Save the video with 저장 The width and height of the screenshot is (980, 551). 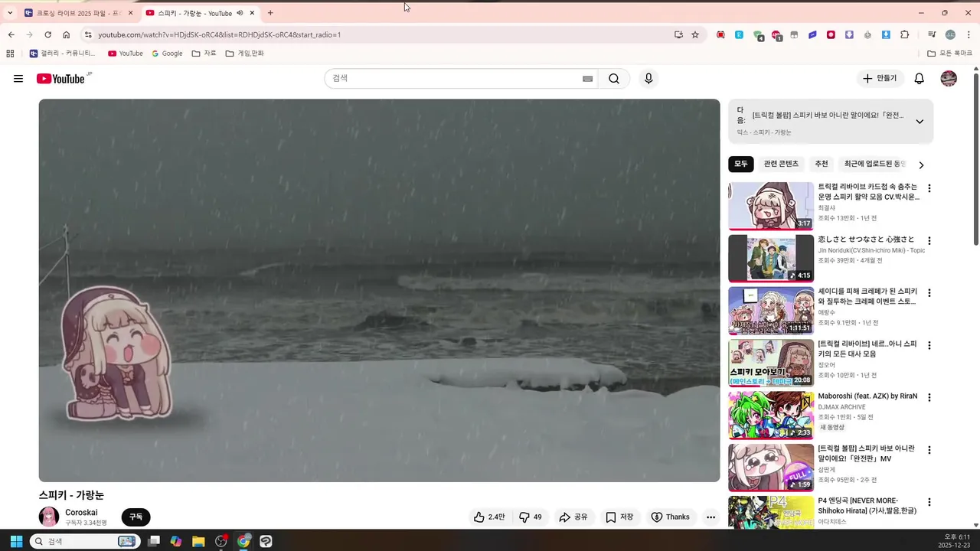(619, 517)
